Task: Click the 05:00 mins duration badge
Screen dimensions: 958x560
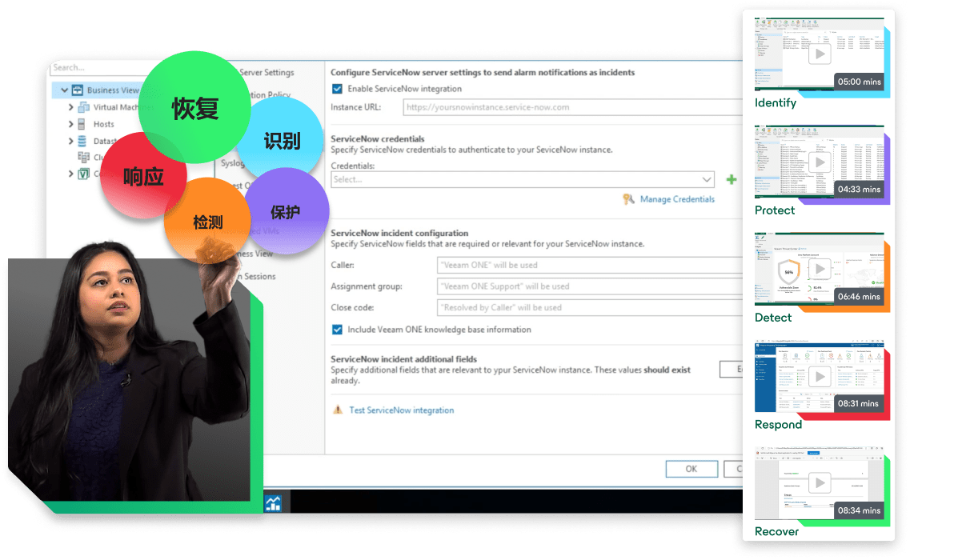Action: [859, 82]
